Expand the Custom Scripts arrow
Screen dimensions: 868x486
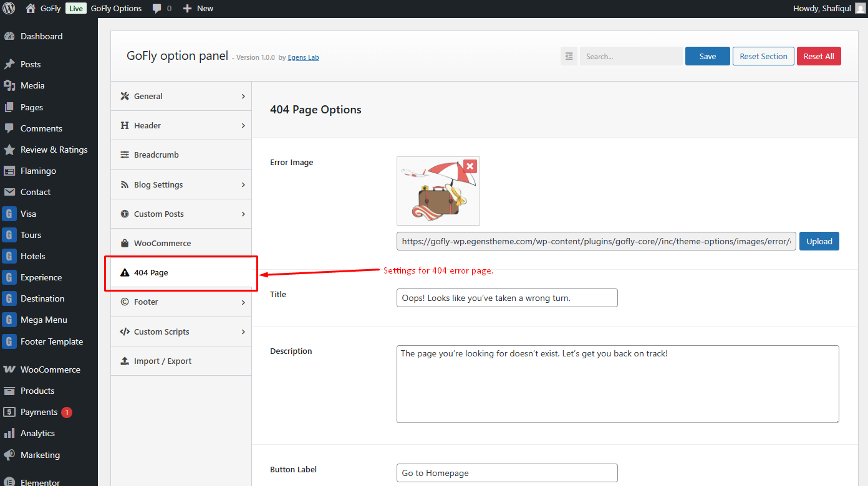(243, 332)
